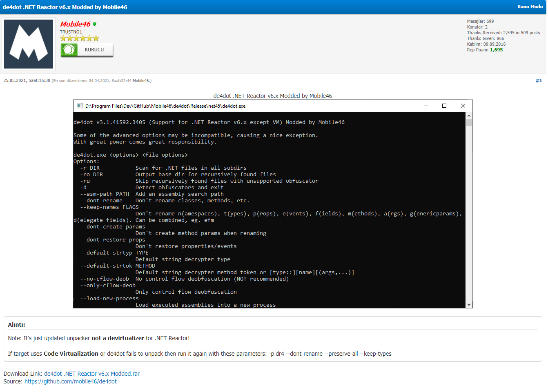The height and width of the screenshot is (392, 548).
Task: Click 'Konular: 2' stat
Action: click(x=477, y=27)
